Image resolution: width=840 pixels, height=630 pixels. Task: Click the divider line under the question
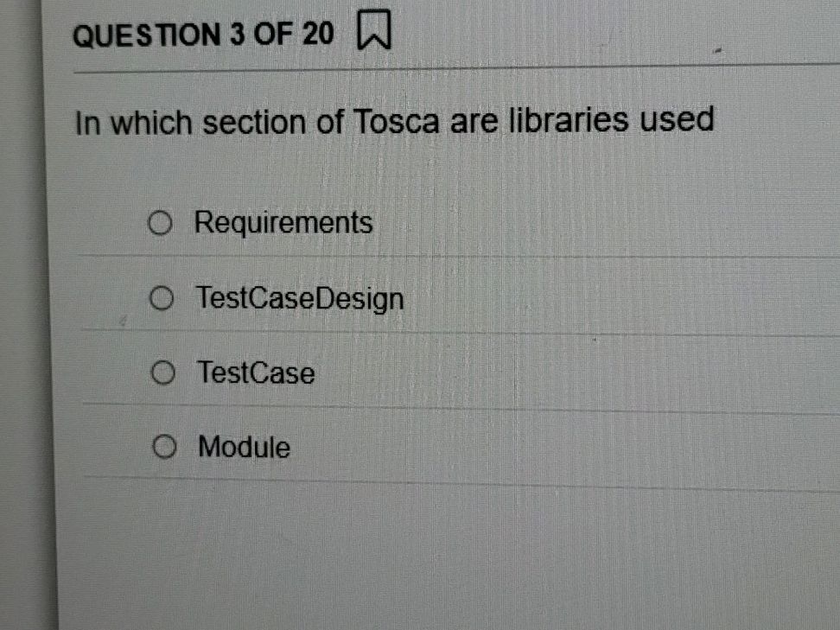[x=432, y=67]
